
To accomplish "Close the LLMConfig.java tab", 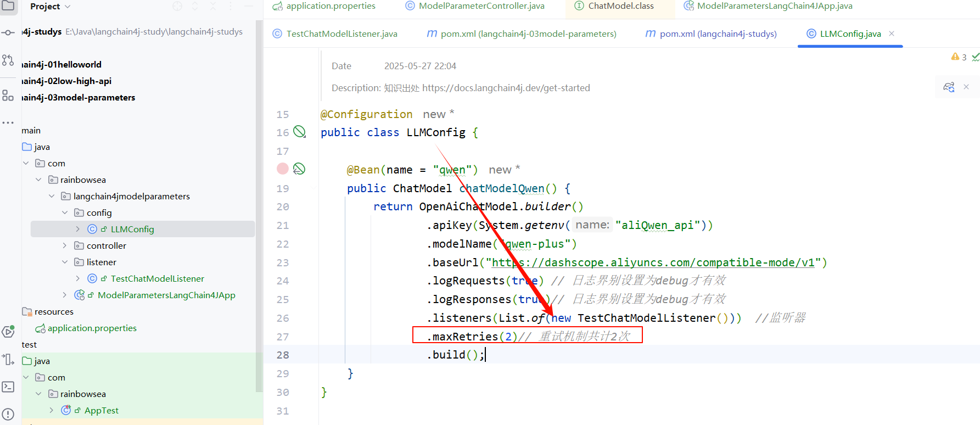I will [892, 33].
